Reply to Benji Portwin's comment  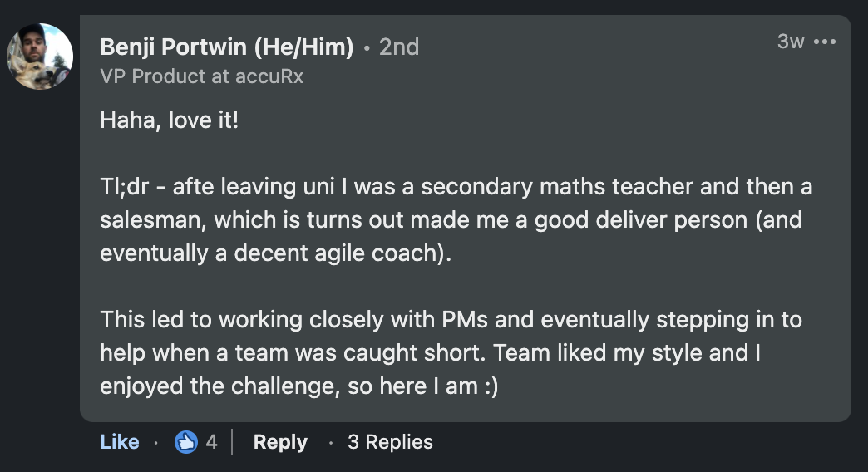coord(280,442)
